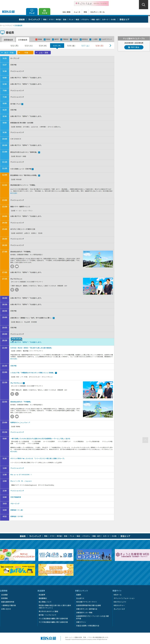This screenshot has width=150, height=644.
Task: Select the テレビ tab with monitor icon
Action: (32, 12)
